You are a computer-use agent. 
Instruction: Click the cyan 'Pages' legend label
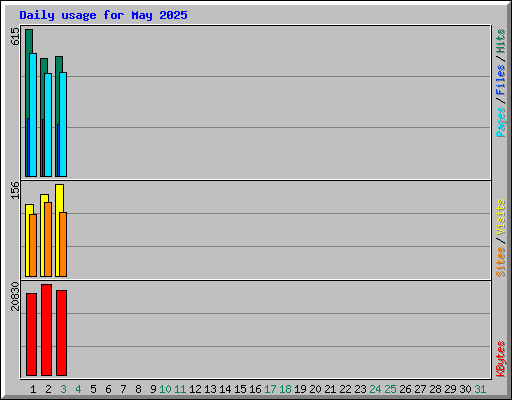pos(501,122)
